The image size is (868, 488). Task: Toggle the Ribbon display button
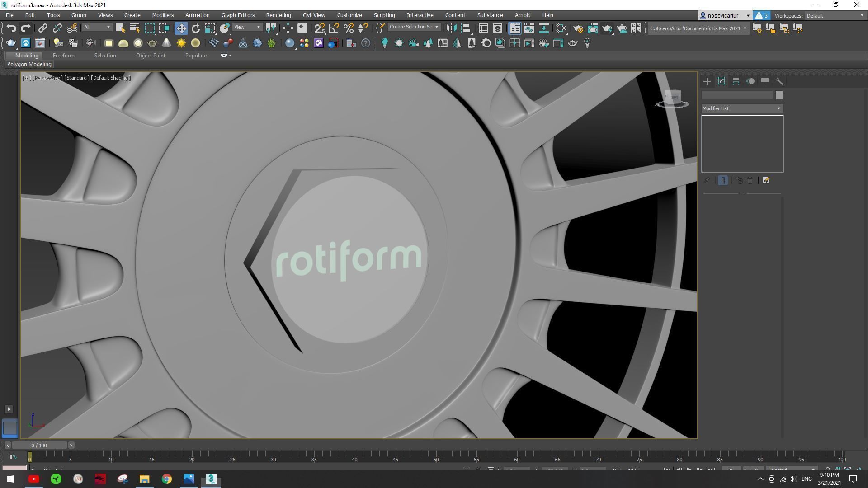tap(515, 28)
